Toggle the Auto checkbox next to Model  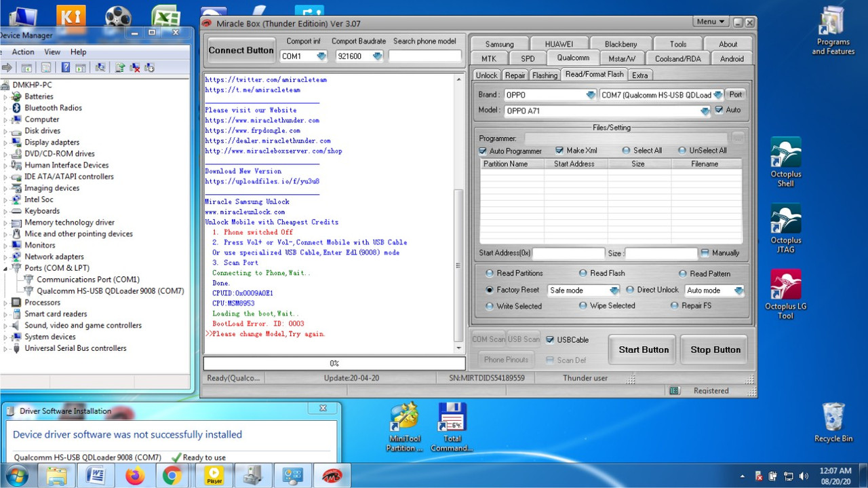(x=719, y=110)
